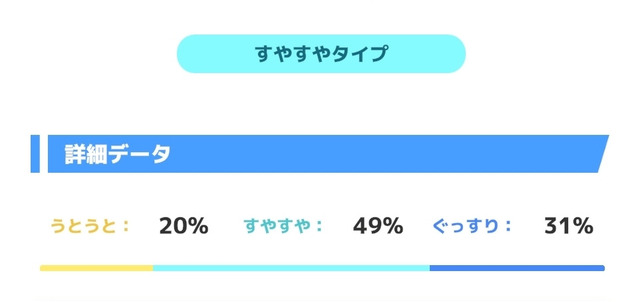Click the rounded left end of the sleep bar
Image resolution: width=644 pixels, height=301 pixels.
42,268
